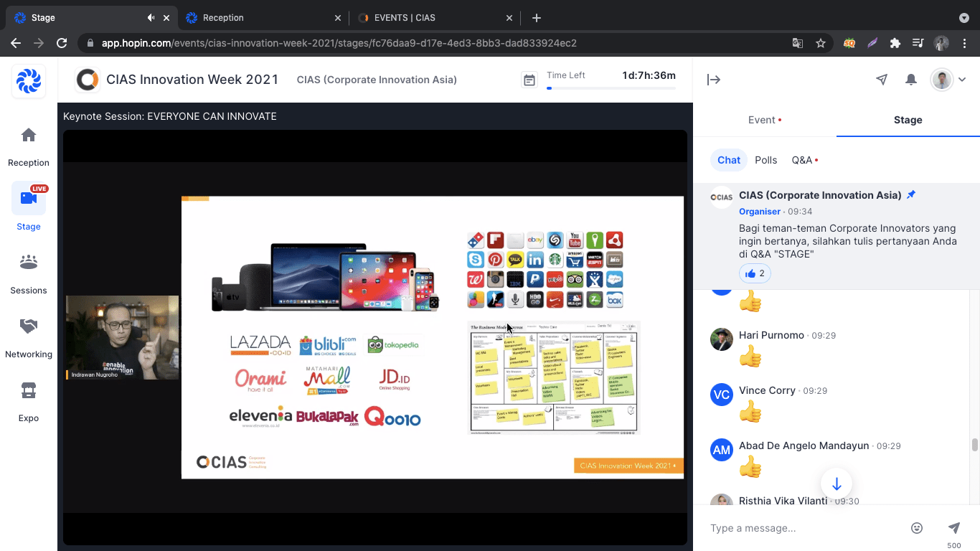
Task: Click the Time Left progress bar
Action: pyautogui.click(x=611, y=88)
